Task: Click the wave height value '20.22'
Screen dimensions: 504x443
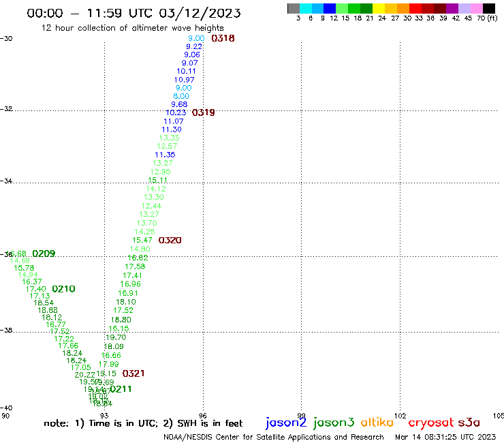Action: 85,375
